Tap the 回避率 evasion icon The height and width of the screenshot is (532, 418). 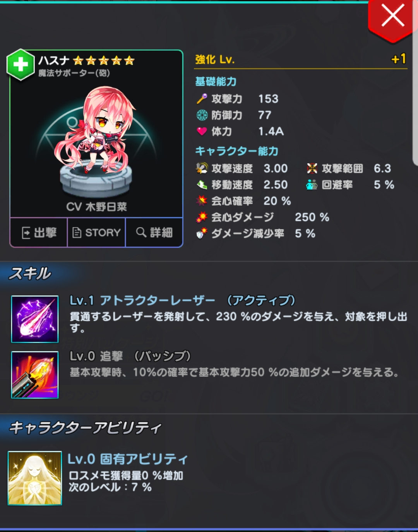tap(312, 185)
